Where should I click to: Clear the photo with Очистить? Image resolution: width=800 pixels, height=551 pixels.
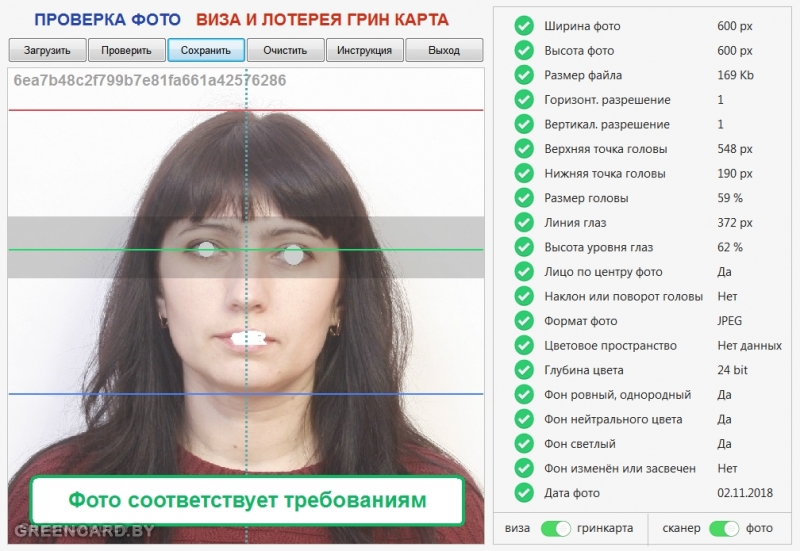point(285,50)
